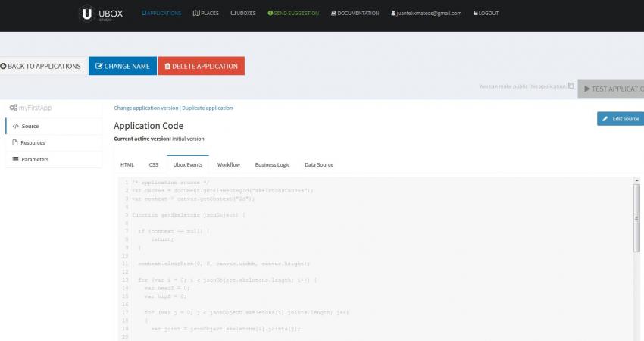Switch to the CSS tab
The width and height of the screenshot is (644, 341).
click(154, 164)
